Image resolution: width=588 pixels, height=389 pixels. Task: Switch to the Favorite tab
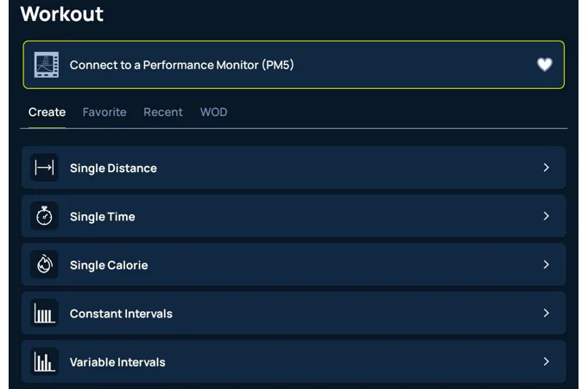(x=104, y=112)
